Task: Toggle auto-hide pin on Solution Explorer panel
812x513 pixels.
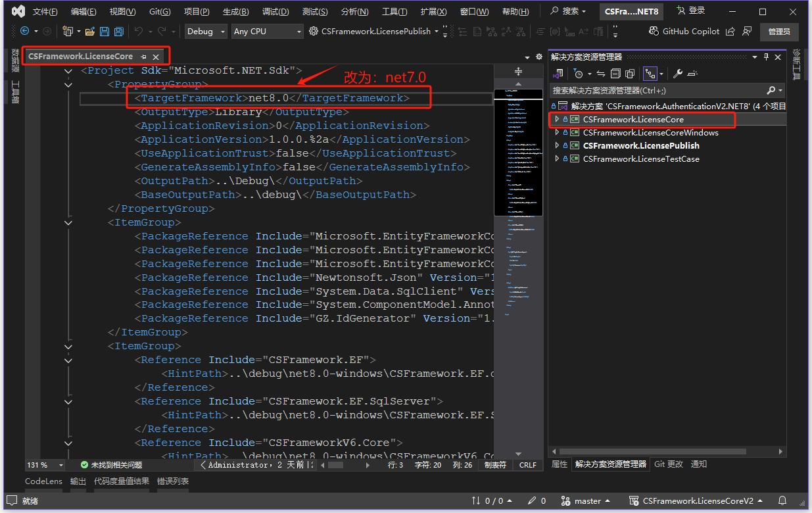Action: click(x=766, y=57)
